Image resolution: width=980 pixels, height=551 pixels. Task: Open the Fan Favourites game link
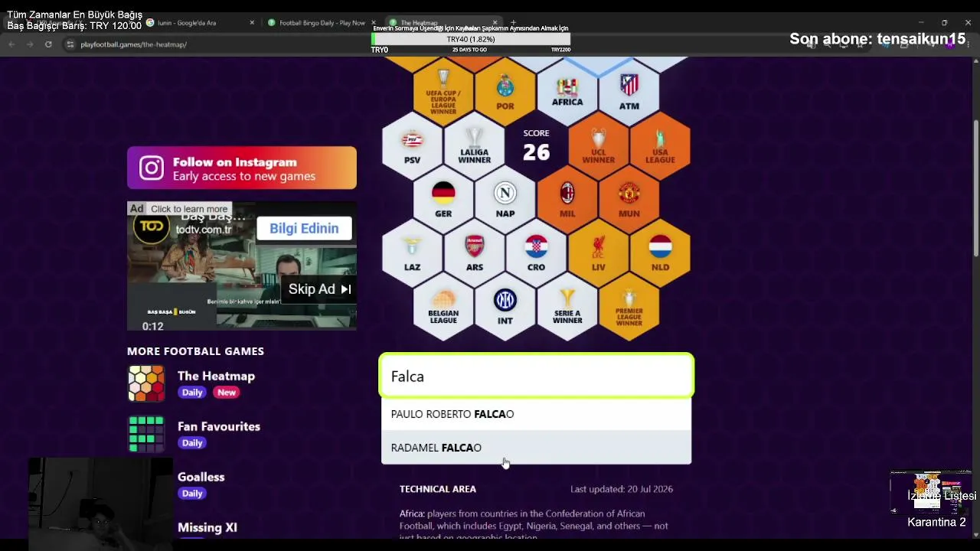[x=219, y=426]
